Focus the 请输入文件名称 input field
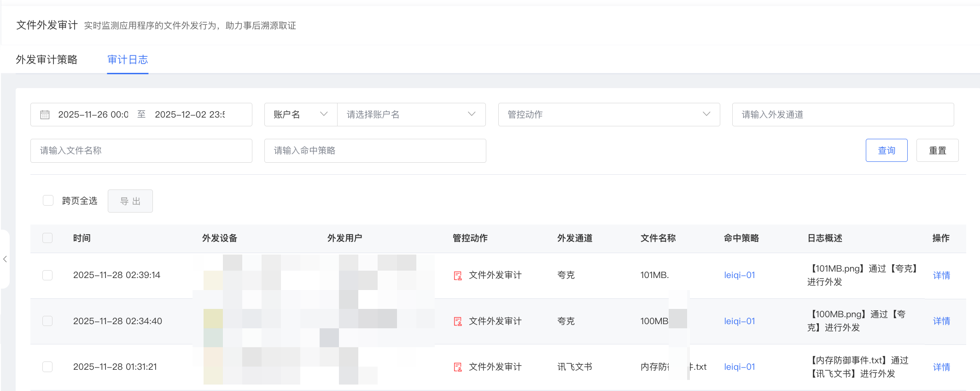 (x=141, y=151)
